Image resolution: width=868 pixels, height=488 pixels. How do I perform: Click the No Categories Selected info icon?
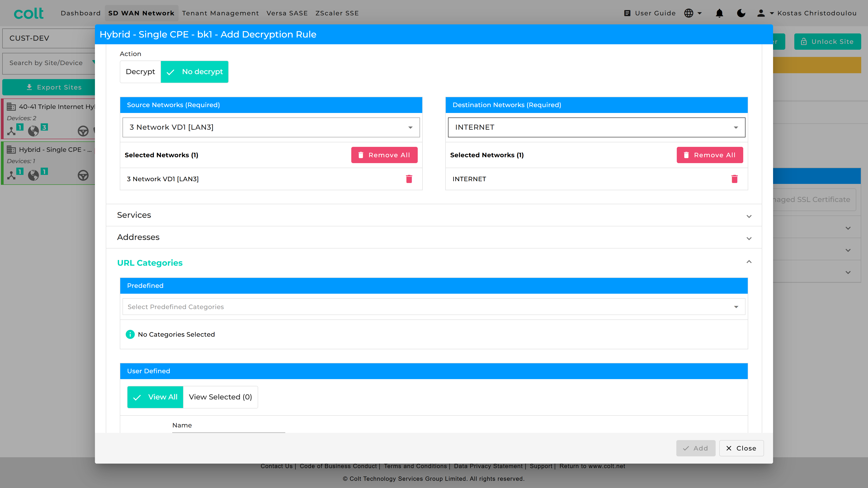click(130, 334)
